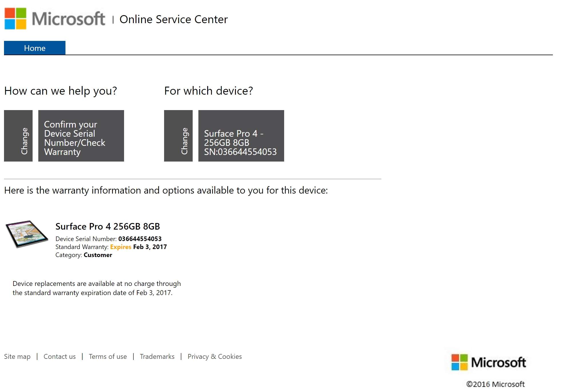Image resolution: width=576 pixels, height=392 pixels.
Task: Open the Contact us footer link
Action: (x=59, y=357)
